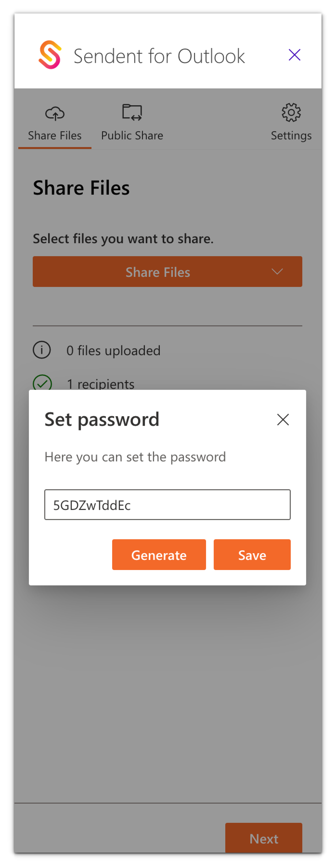Click the "0 files uploaded" status text
The height and width of the screenshot is (868, 336).
tap(113, 350)
